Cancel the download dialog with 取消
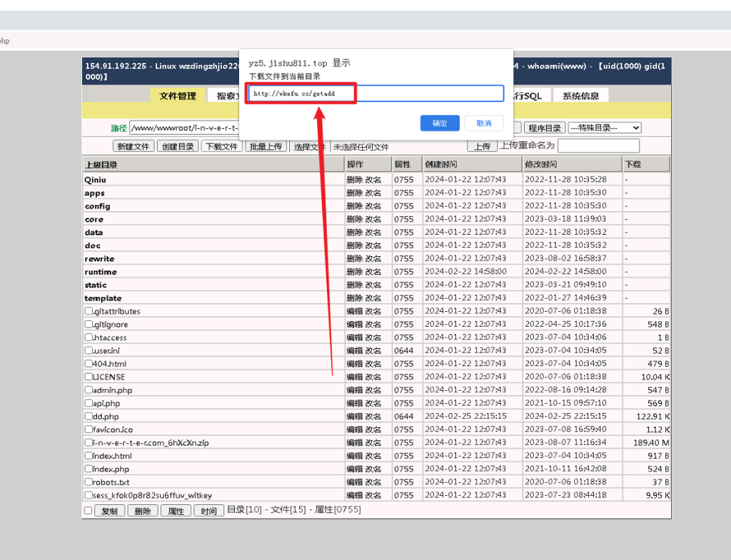731x560 pixels. click(x=484, y=123)
